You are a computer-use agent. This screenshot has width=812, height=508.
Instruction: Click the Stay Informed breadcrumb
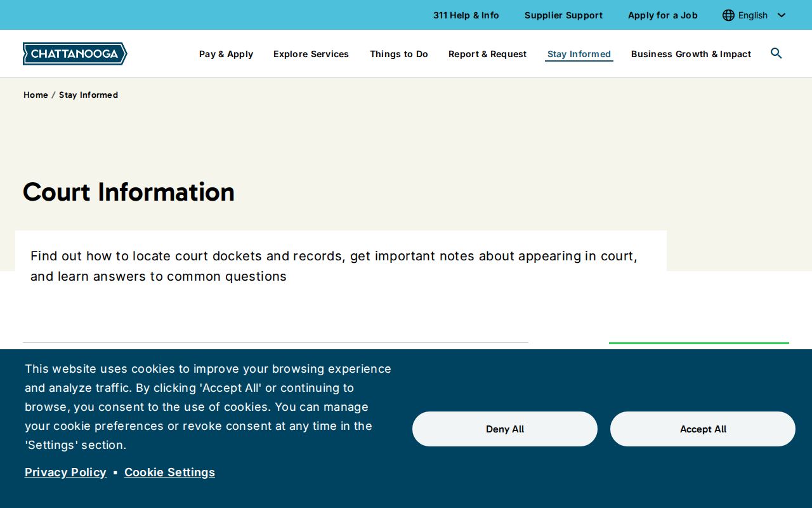88,95
